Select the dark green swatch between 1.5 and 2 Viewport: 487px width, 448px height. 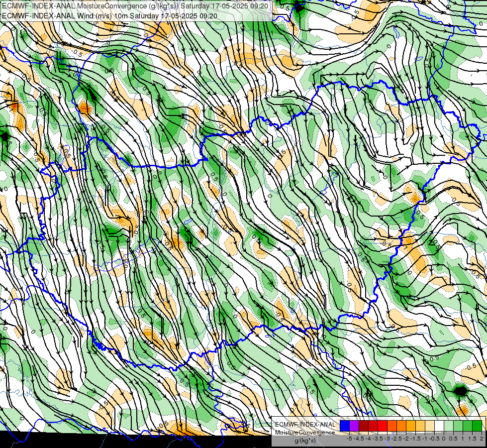click(477, 426)
